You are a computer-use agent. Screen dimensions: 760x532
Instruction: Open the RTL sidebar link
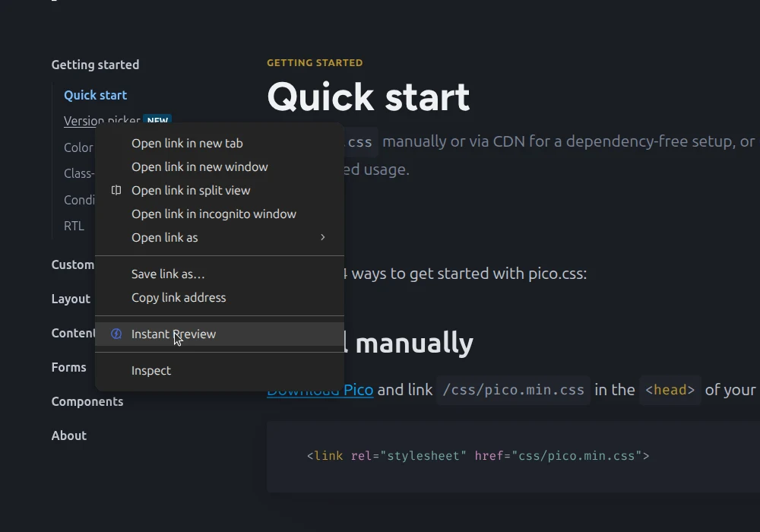point(74,226)
